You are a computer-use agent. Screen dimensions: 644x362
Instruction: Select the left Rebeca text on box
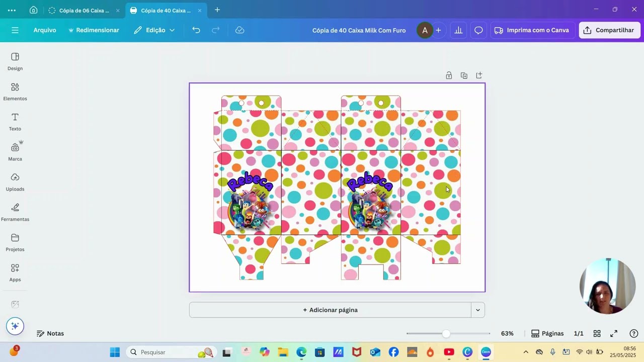[x=250, y=182]
